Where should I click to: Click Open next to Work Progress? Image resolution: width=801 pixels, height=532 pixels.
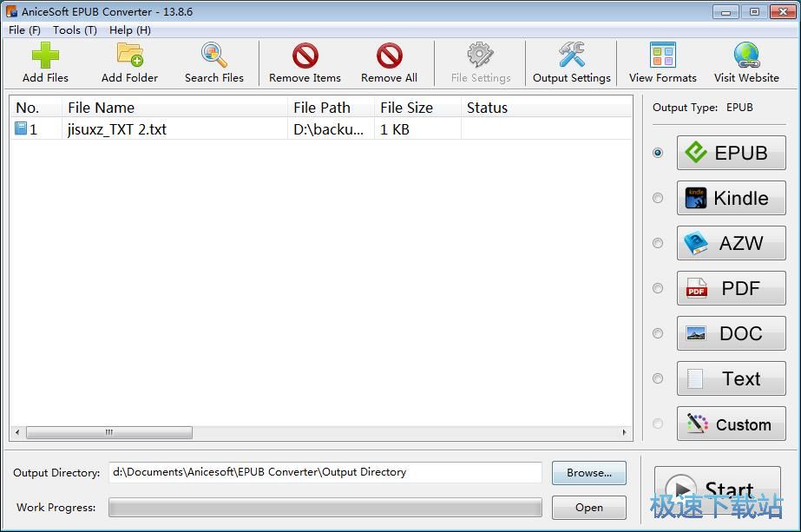588,508
